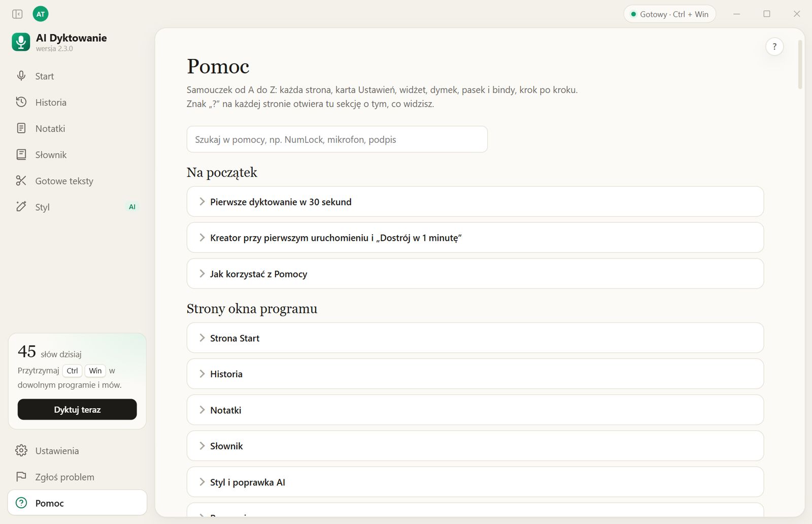Click the note icon beside Notatki
812x524 pixels.
(x=21, y=128)
